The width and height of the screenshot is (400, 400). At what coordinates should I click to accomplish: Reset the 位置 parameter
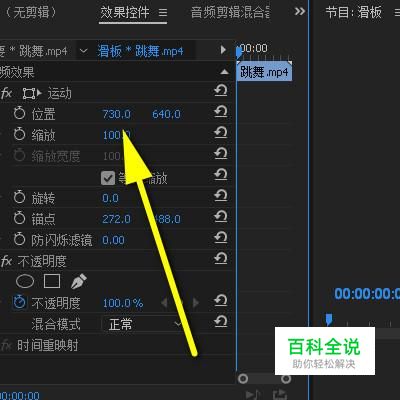pos(221,112)
